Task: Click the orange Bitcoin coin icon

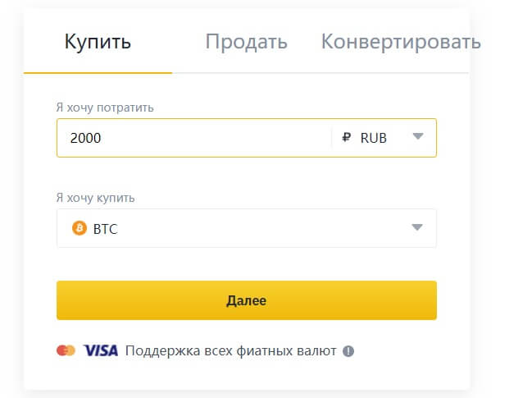Action: 80,228
